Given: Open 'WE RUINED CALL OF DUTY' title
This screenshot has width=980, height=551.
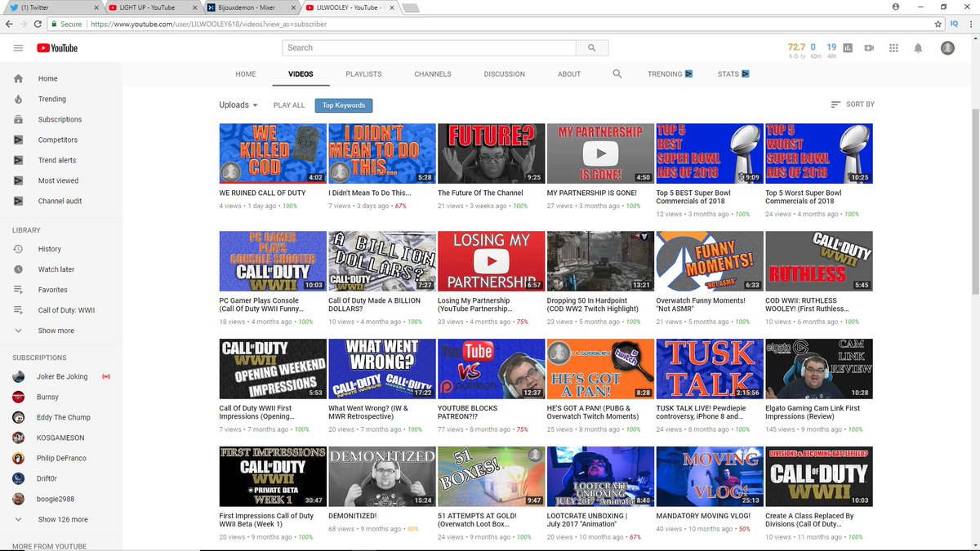Looking at the screenshot, I should tap(262, 193).
